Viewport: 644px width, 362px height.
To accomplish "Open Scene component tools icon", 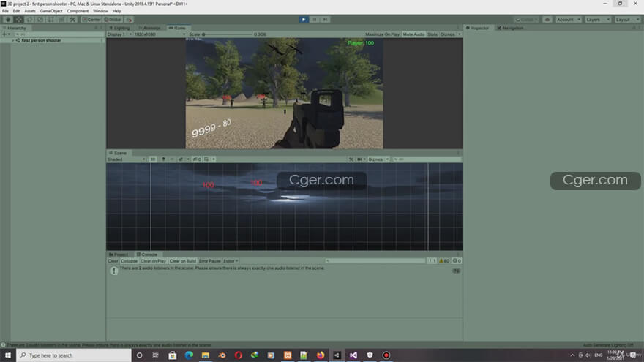I will point(351,159).
